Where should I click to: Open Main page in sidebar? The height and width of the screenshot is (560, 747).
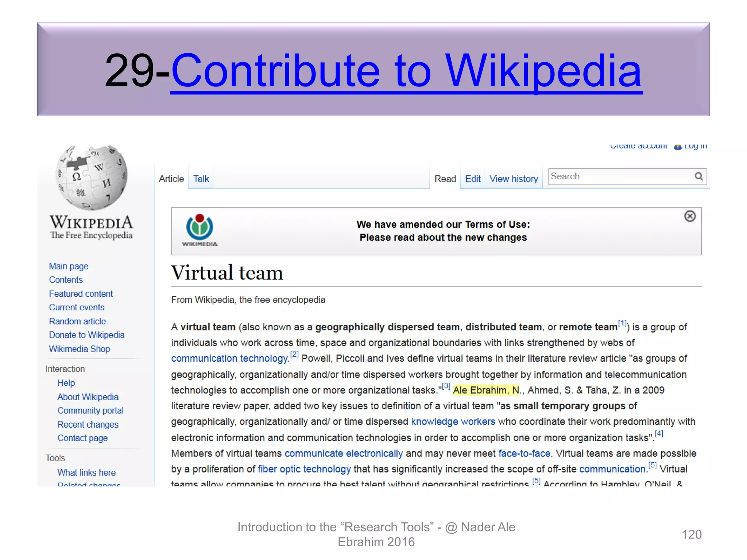pos(69,267)
